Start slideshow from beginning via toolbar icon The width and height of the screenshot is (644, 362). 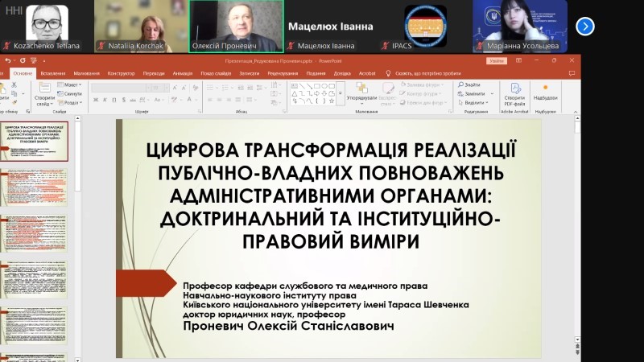point(34,61)
